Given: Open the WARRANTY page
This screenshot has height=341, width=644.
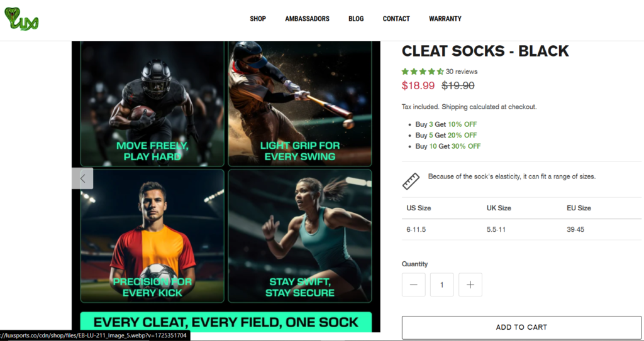Looking at the screenshot, I should (x=445, y=19).
